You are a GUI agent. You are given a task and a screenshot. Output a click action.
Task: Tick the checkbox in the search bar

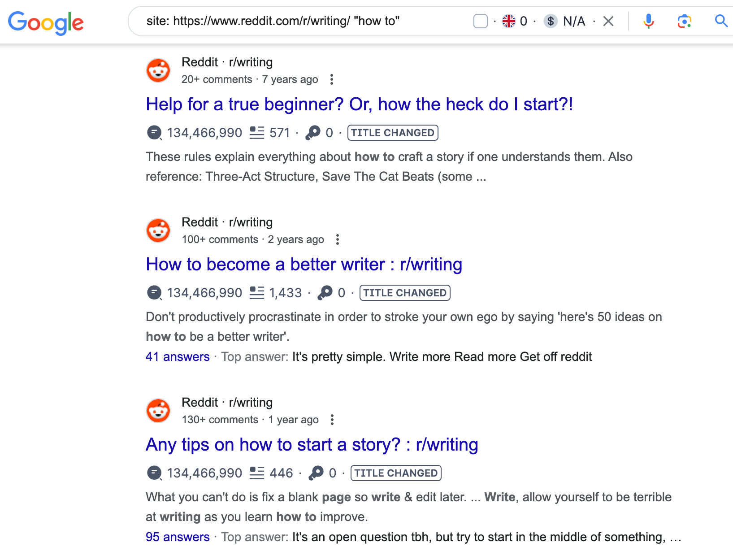pyautogui.click(x=481, y=21)
